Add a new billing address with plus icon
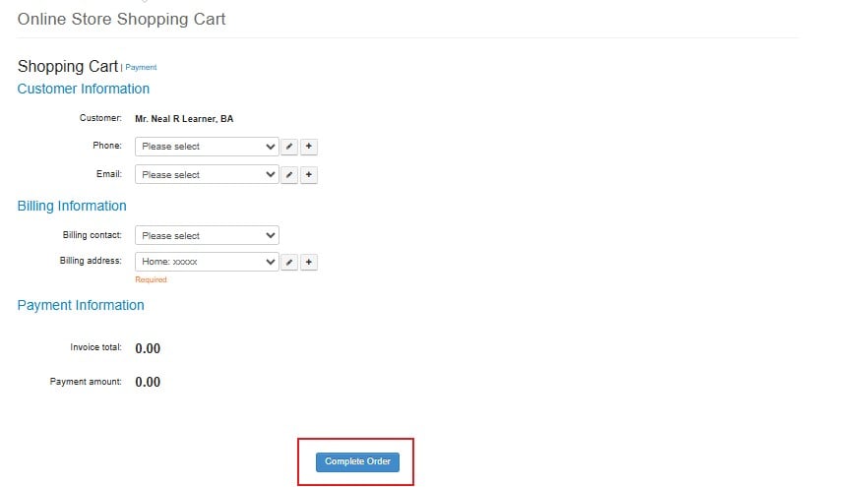Viewport: 868px width, 487px height. 308,263
